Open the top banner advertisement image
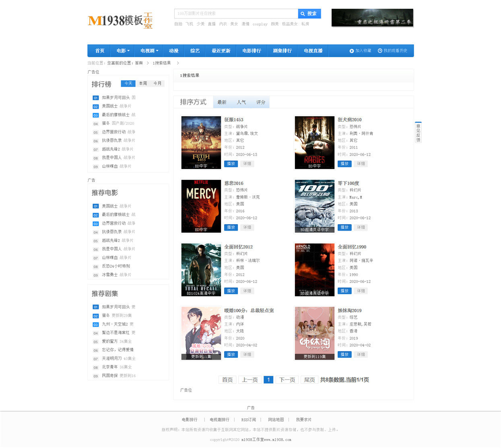Image resolution: width=501 pixels, height=448 pixels. (372, 18)
